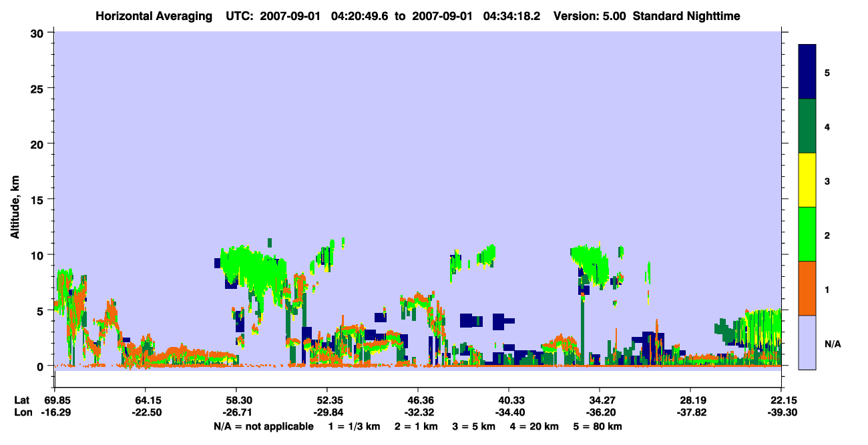Click latitude value 64.15
The width and height of the screenshot is (868, 445).
tap(146, 400)
